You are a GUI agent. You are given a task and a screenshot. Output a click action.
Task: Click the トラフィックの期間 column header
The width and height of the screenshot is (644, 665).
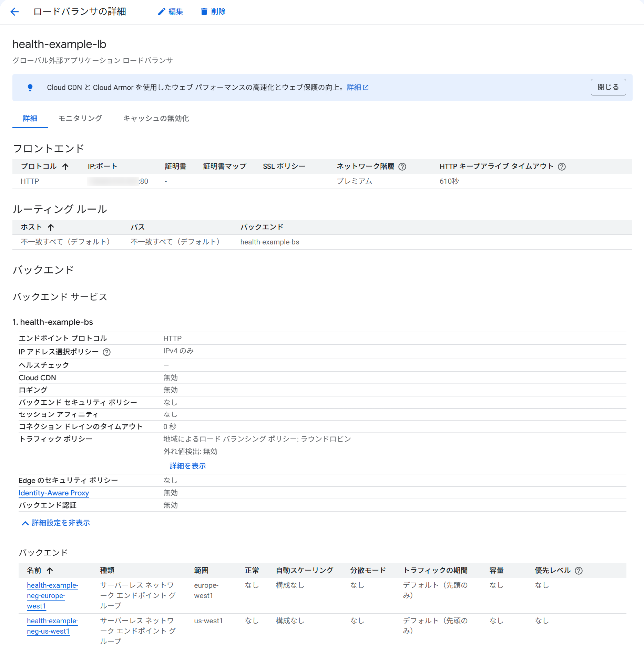pos(435,571)
